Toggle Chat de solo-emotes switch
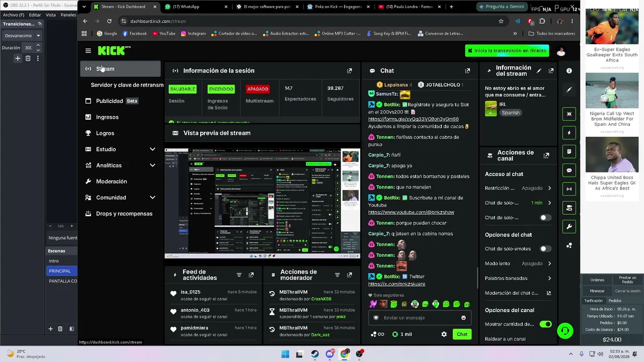The image size is (644, 362). [545, 249]
